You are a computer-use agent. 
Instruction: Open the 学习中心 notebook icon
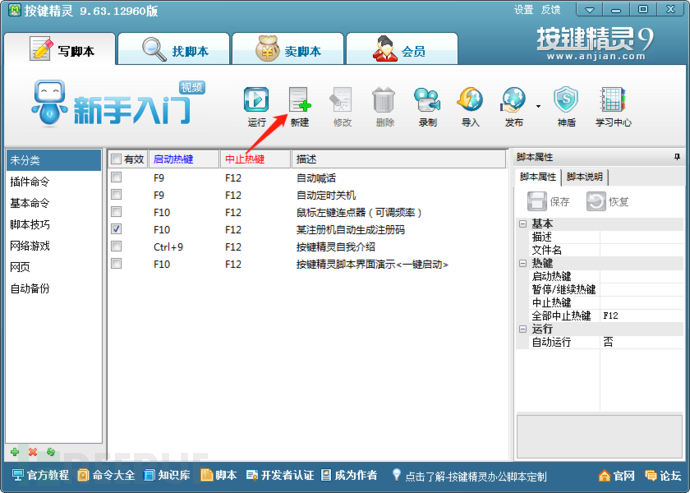613,99
